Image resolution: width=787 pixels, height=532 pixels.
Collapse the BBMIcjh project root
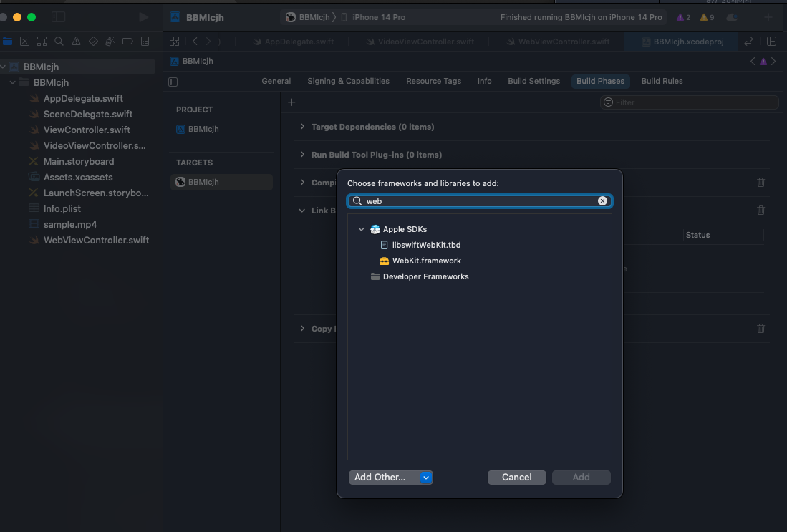[x=4, y=67]
